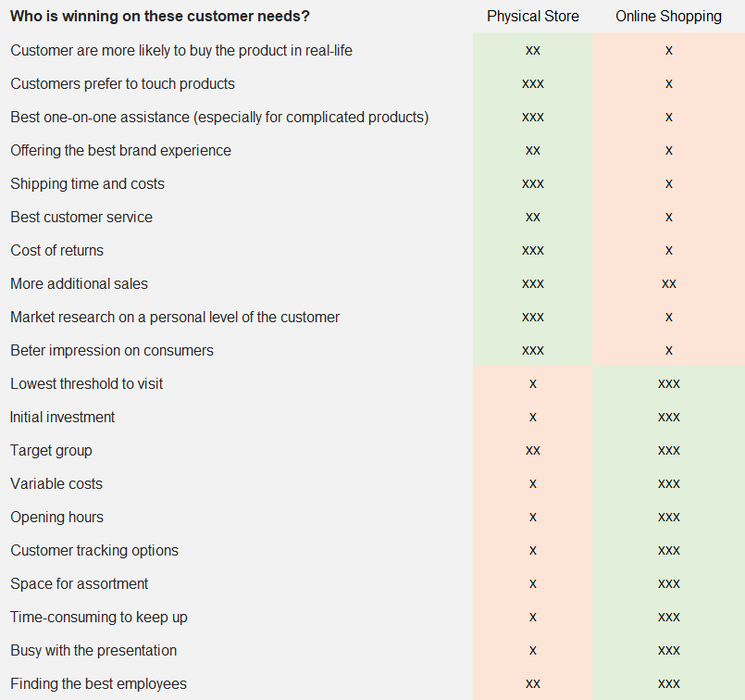Select Online Shopping cell for 'Opening hours'
The width and height of the screenshot is (745, 700).
pos(668,518)
